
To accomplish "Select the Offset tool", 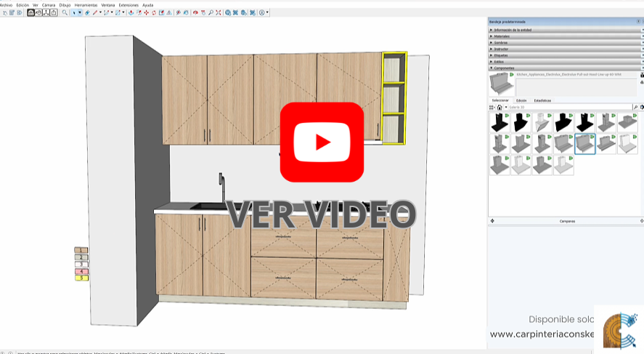I will point(139,13).
